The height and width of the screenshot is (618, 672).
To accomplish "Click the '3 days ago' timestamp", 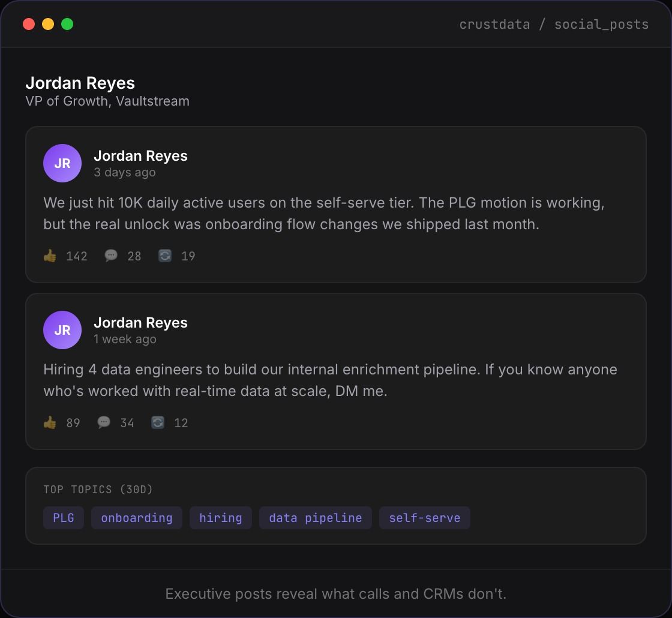I will coord(125,172).
